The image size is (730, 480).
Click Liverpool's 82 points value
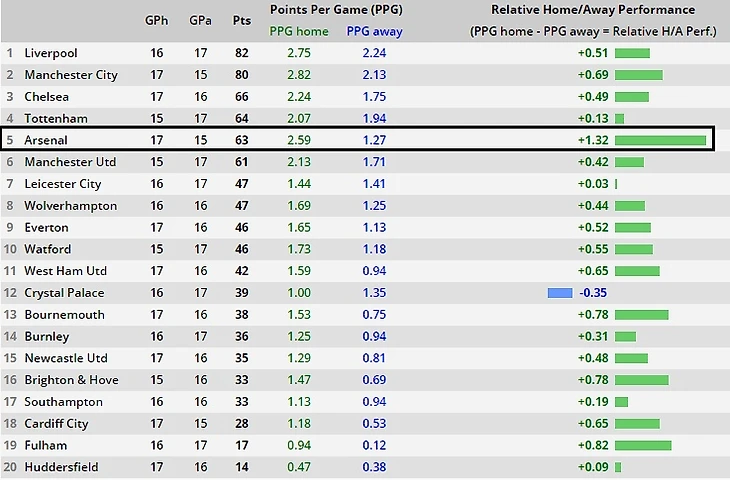pos(242,53)
